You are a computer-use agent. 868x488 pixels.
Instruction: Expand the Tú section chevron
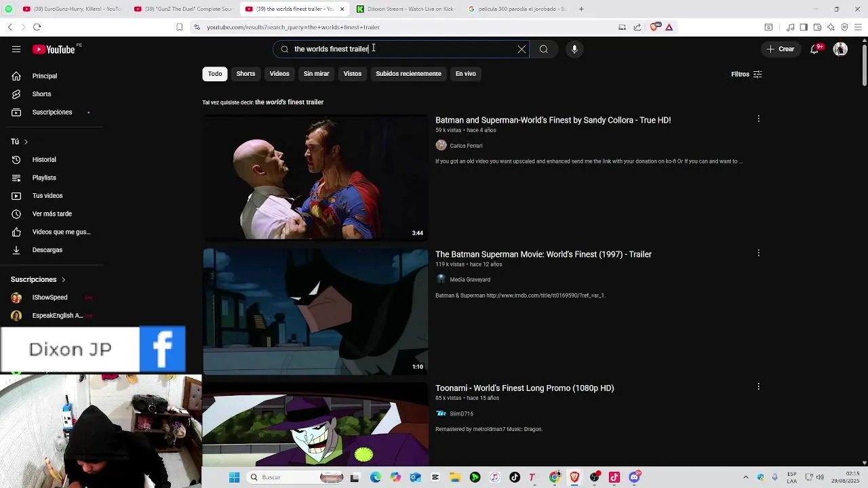click(x=26, y=142)
